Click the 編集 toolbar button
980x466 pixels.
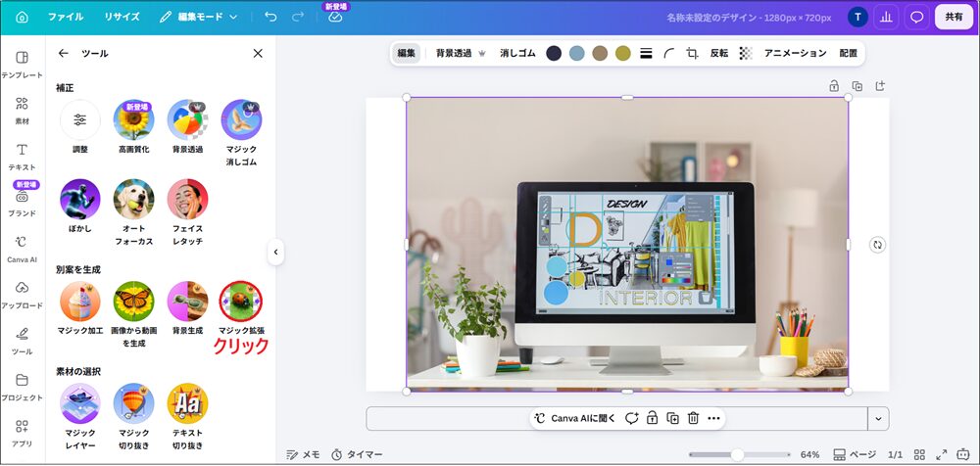coord(407,54)
